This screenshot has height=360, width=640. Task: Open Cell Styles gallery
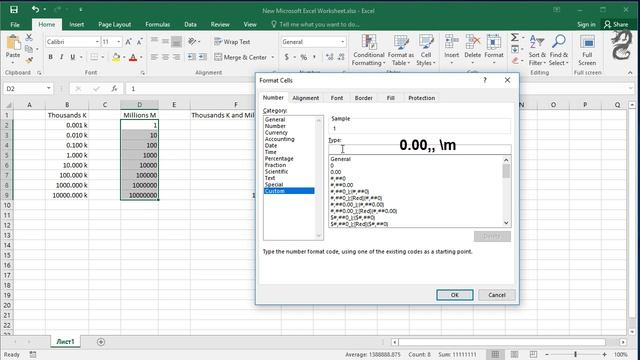pos(426,51)
